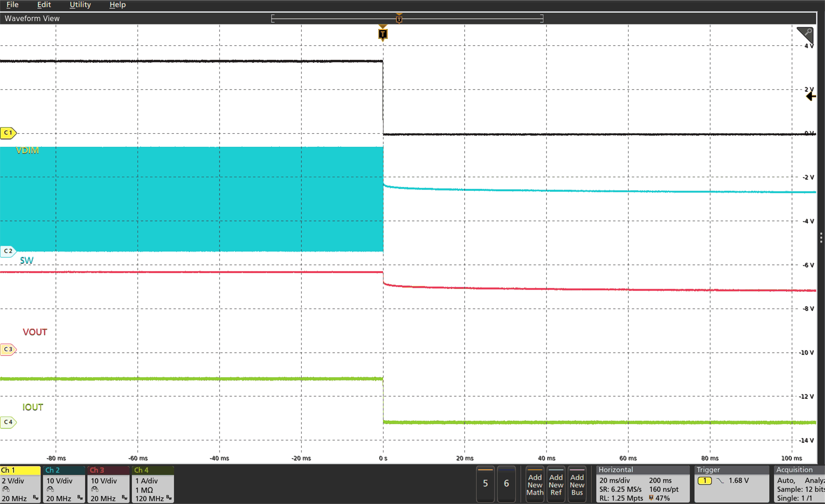825x504 pixels.
Task: Click the C1 channel handle for VDIM
Action: [8, 133]
